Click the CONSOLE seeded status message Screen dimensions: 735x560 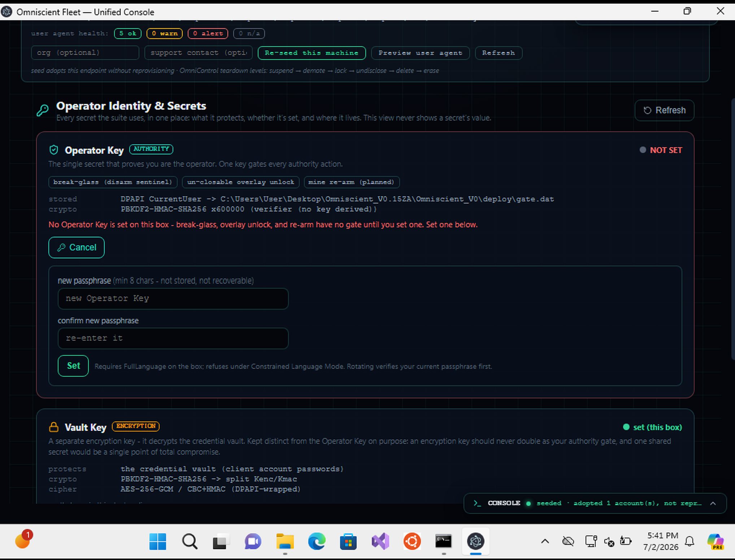619,503
